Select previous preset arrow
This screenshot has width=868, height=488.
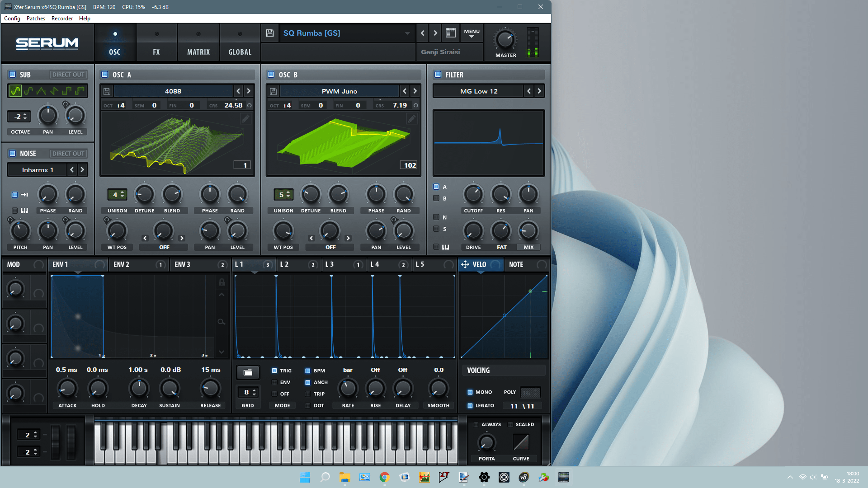(x=423, y=33)
